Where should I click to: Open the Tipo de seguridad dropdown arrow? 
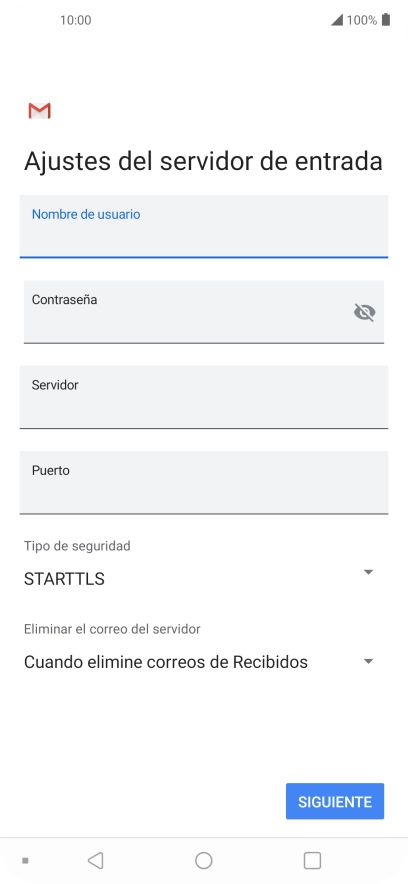(369, 572)
